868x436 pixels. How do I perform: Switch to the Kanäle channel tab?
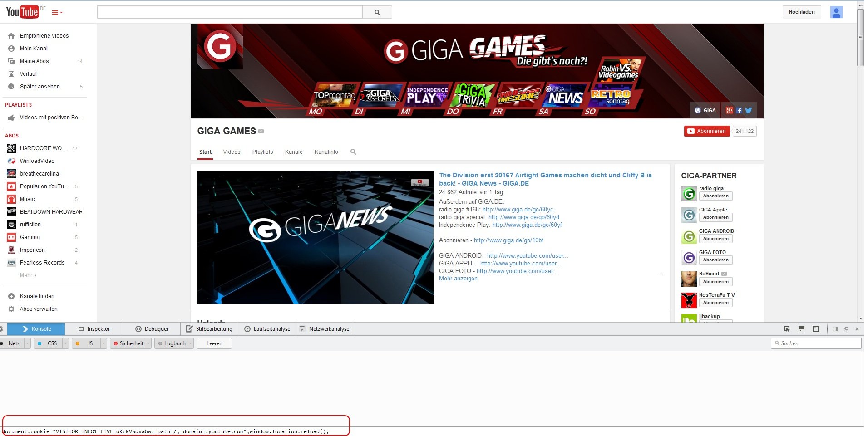(x=294, y=152)
